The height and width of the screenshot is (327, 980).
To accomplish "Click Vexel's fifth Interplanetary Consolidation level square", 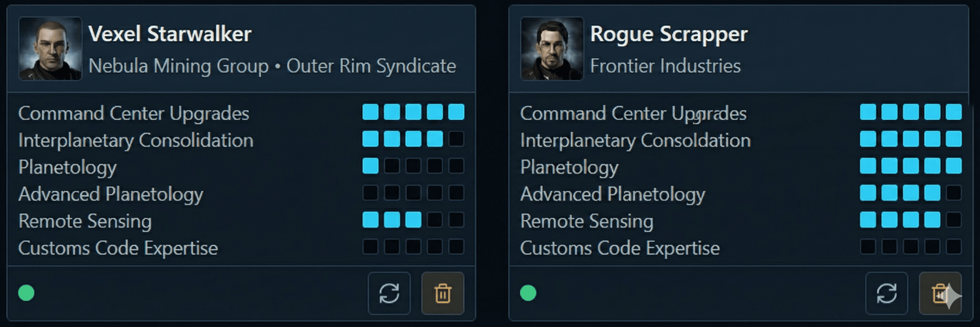I will point(456,139).
